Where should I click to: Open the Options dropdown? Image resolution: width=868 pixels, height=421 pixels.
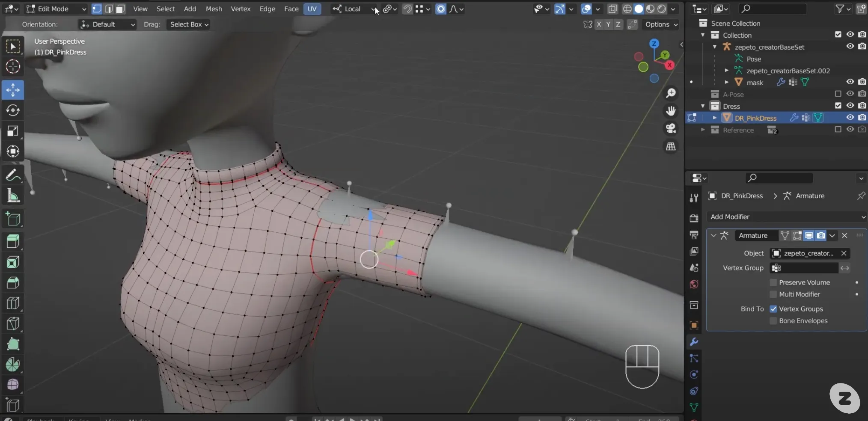coord(661,24)
